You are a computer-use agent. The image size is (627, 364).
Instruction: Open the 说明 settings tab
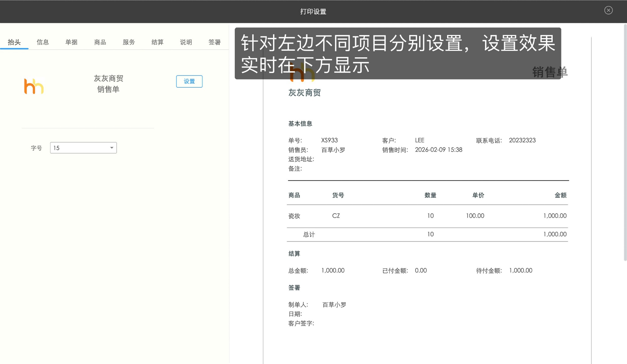[x=186, y=42]
